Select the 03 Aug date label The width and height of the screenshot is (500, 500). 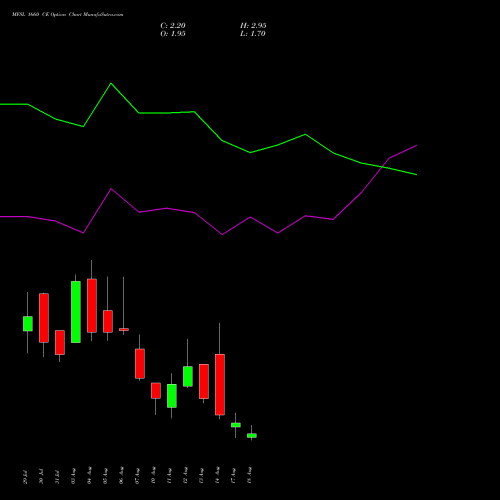tap(73, 476)
